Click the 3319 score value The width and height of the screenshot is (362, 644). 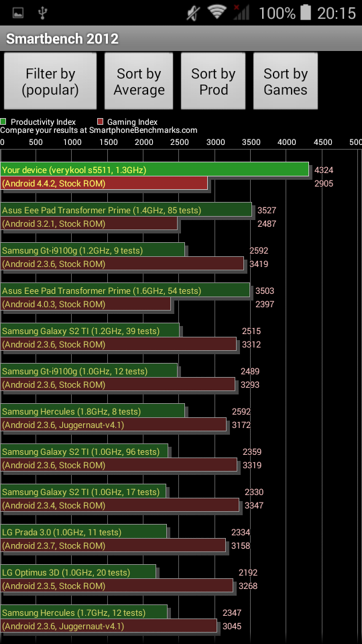click(x=251, y=466)
